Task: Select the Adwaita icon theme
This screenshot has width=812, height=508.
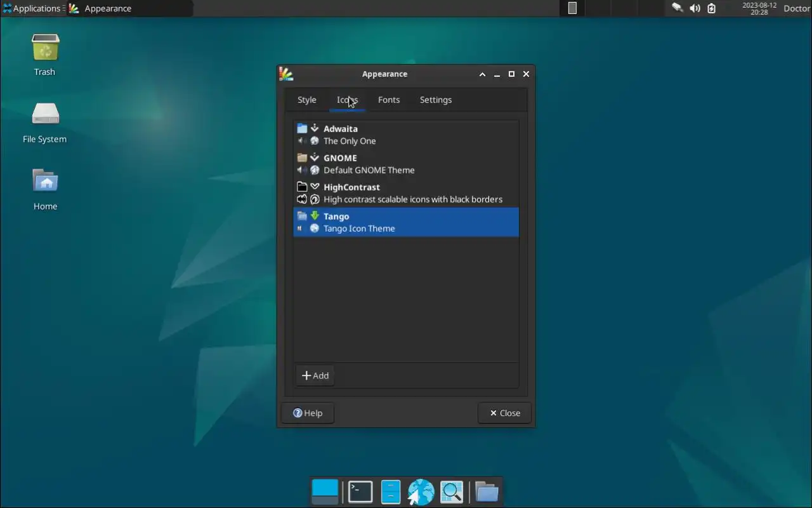Action: click(406, 135)
